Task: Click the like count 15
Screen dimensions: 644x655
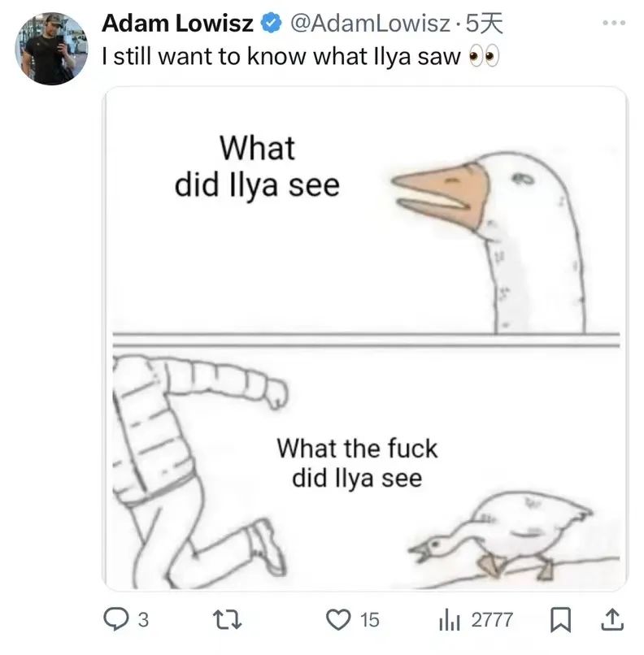Action: tap(369, 621)
